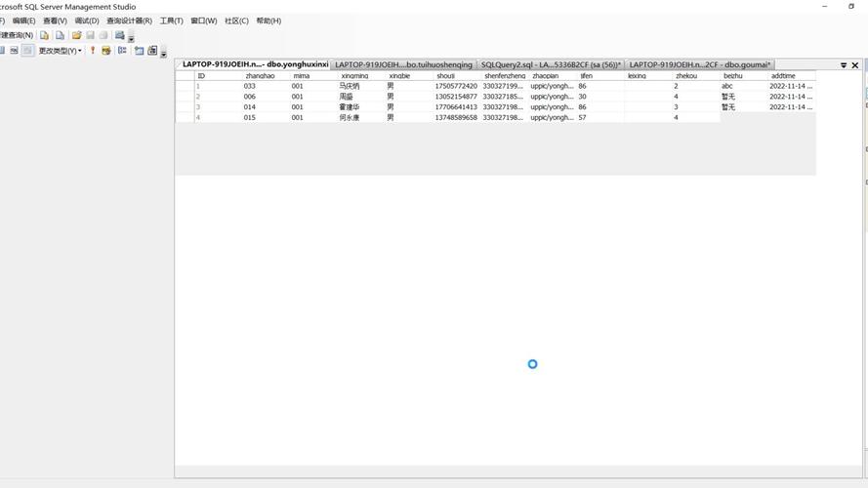Click the Activity Monitor icon in toolbar
The image size is (868, 488).
point(120,35)
